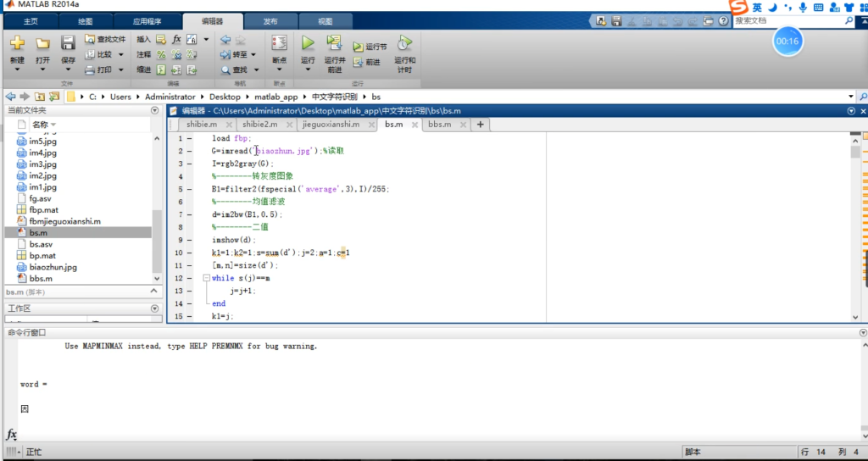Click the Run and Time (运行和计时) icon
Viewport: 868px width, 461px height.
404,43
